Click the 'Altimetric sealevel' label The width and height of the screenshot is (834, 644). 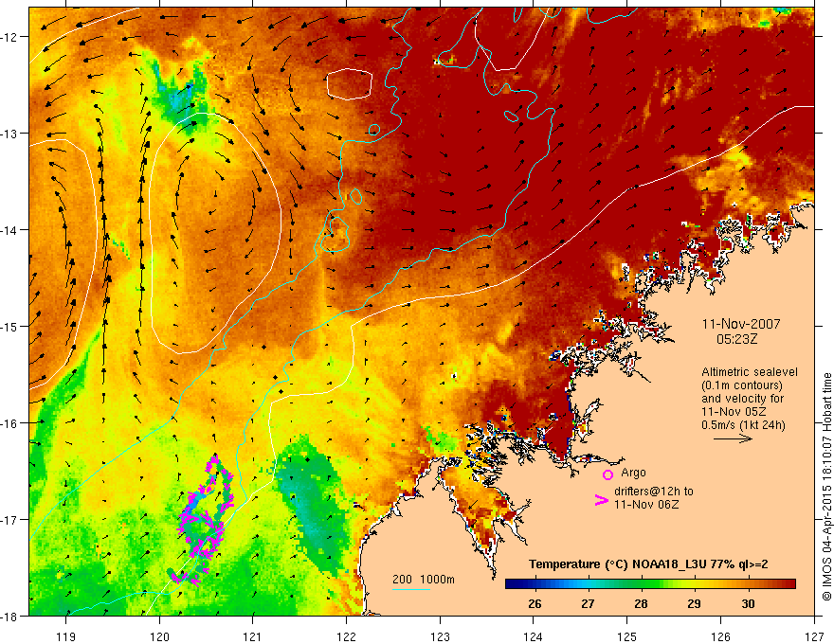tap(750, 372)
